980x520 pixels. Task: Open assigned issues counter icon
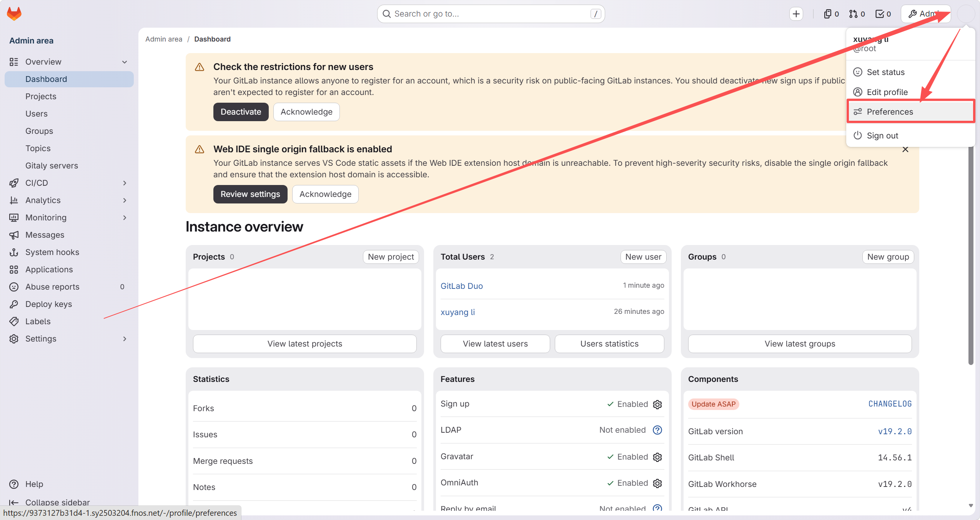831,14
